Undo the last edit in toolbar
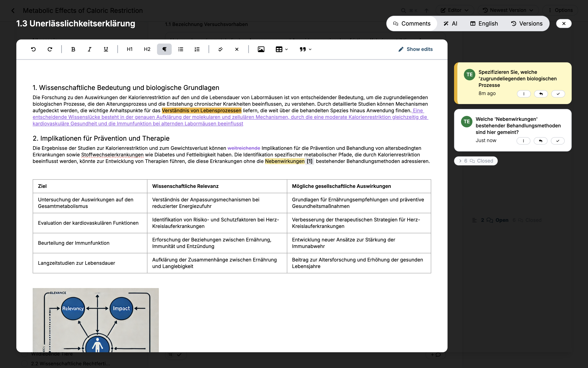 click(33, 49)
